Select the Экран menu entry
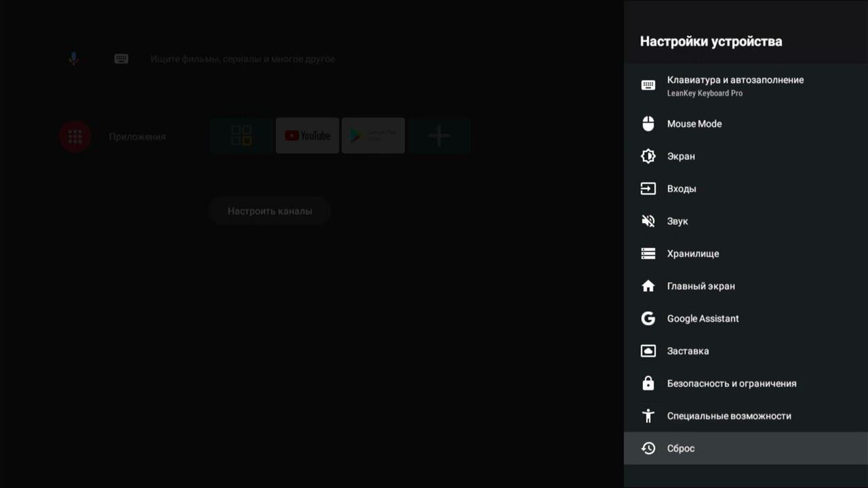868x488 pixels. tap(746, 156)
